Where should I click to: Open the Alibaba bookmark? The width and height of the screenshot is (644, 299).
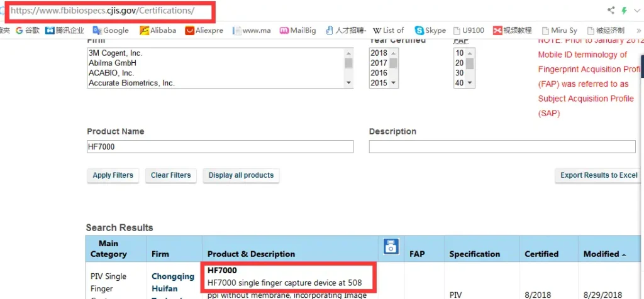[x=158, y=30]
